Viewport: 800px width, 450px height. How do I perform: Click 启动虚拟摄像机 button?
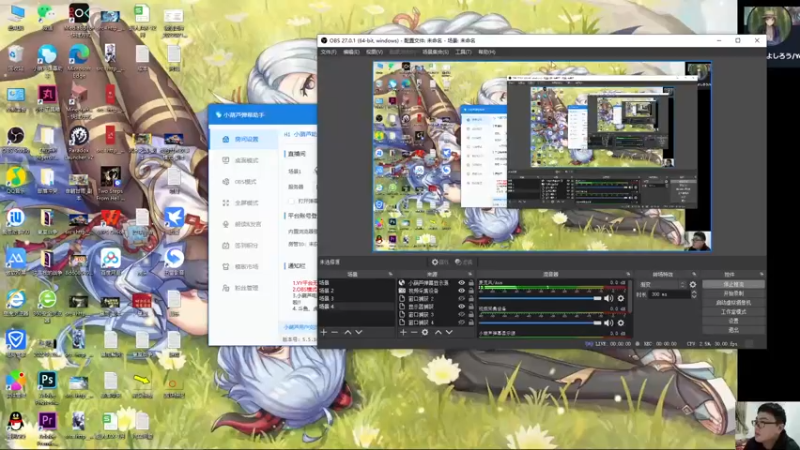(733, 303)
